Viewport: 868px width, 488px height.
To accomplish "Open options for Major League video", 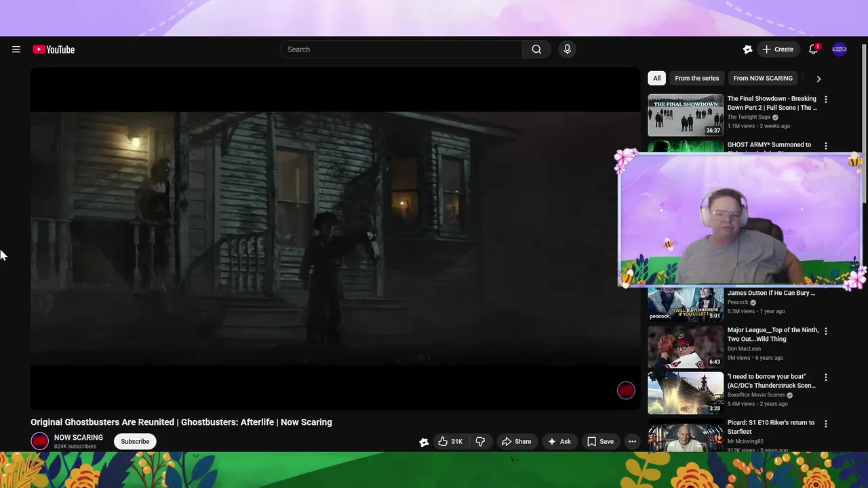I will [x=825, y=331].
